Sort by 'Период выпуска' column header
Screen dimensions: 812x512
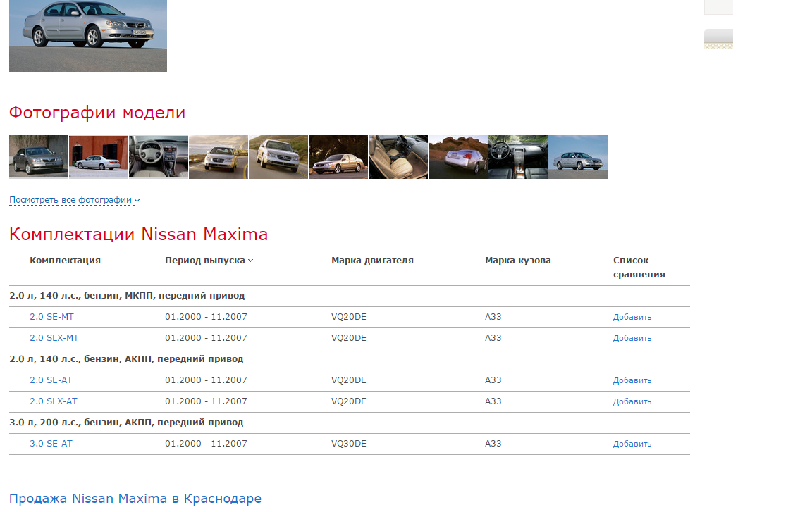point(209,260)
